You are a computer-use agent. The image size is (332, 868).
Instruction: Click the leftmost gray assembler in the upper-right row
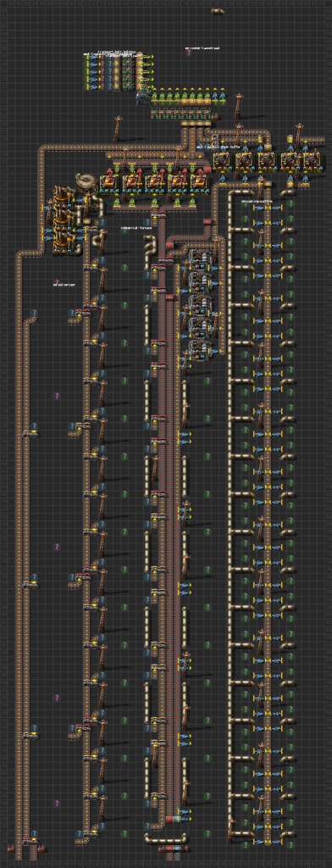point(223,161)
